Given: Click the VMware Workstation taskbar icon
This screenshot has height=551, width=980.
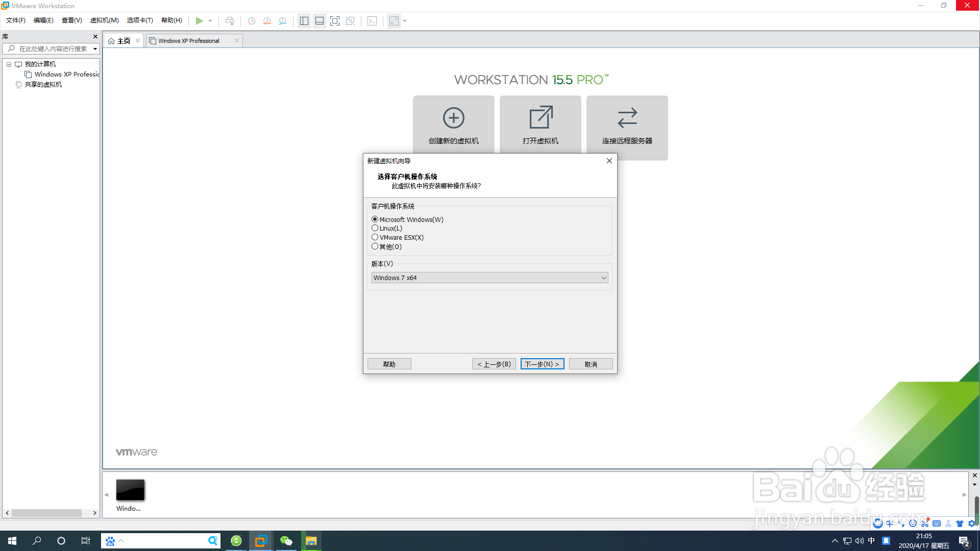Looking at the screenshot, I should point(261,541).
